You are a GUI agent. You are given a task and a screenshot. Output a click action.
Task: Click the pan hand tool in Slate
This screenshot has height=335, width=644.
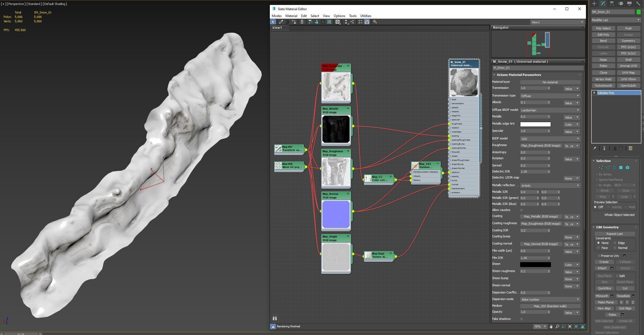pyautogui.click(x=551, y=326)
